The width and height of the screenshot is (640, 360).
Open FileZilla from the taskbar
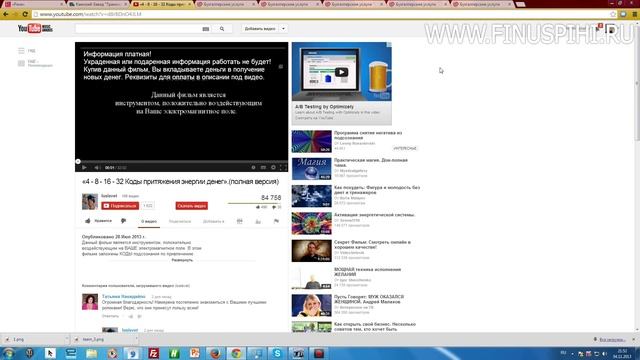(x=153, y=353)
